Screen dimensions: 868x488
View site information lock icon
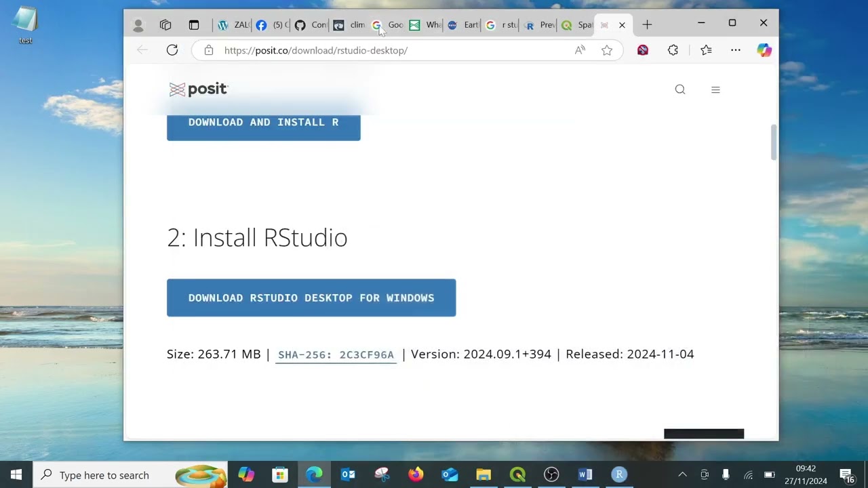click(x=209, y=50)
